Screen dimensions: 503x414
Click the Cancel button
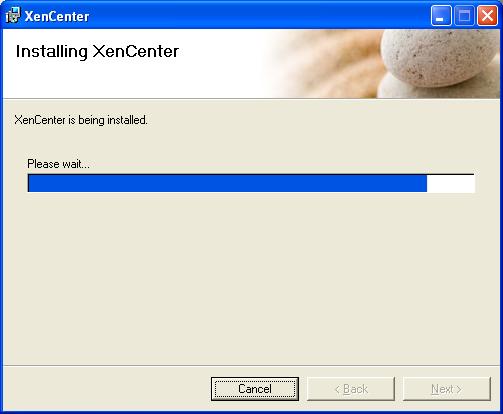255,389
